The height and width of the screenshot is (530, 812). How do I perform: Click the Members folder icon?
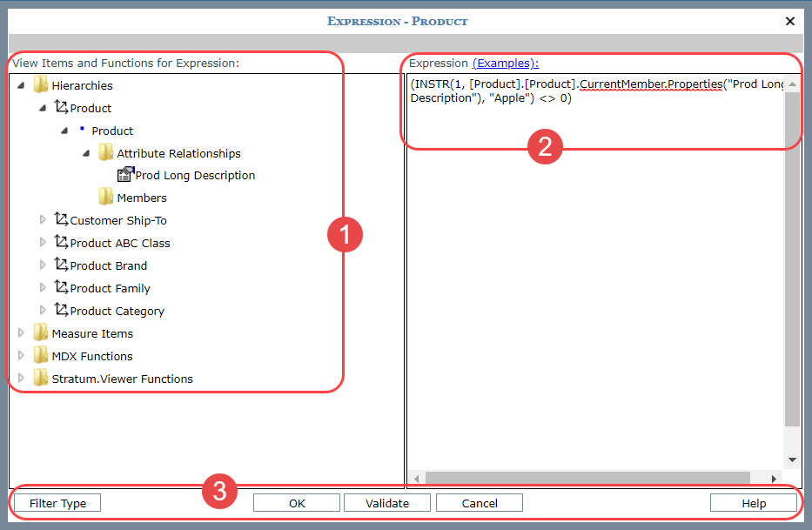(105, 198)
